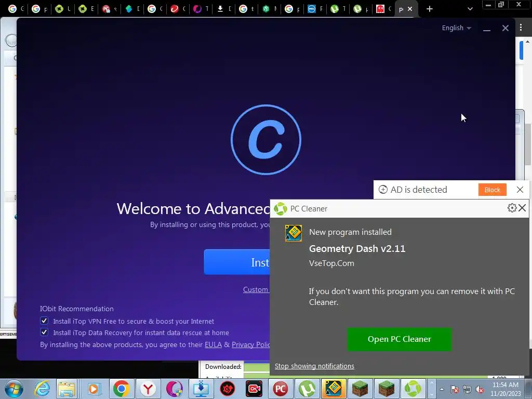
Task: Click the Geometry Dash v2.11 title text
Action: (357, 249)
